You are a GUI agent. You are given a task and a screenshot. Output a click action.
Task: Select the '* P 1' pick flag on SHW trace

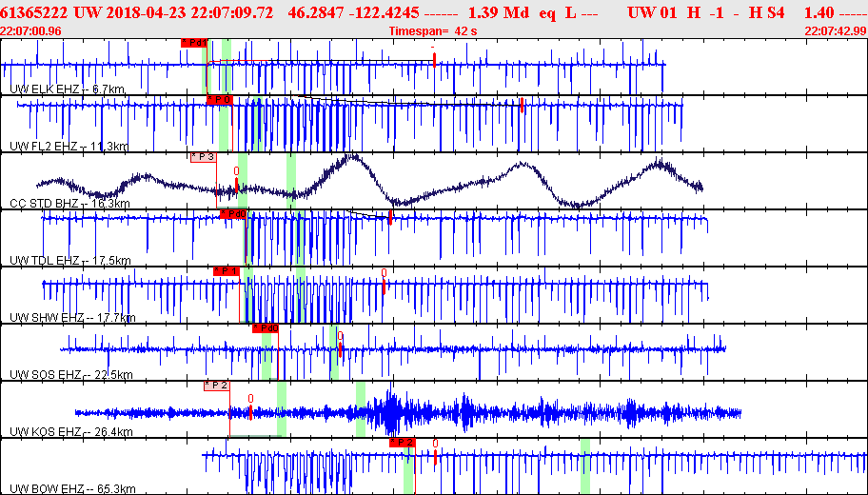coord(227,270)
